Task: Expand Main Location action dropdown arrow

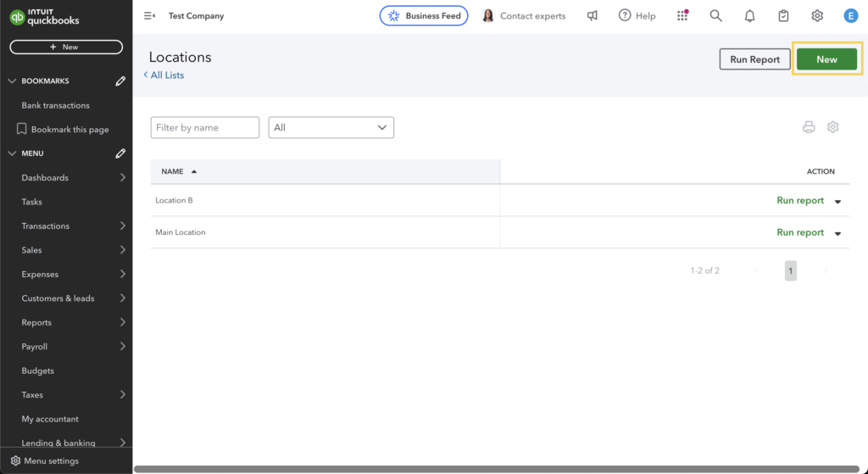Action: coord(837,233)
